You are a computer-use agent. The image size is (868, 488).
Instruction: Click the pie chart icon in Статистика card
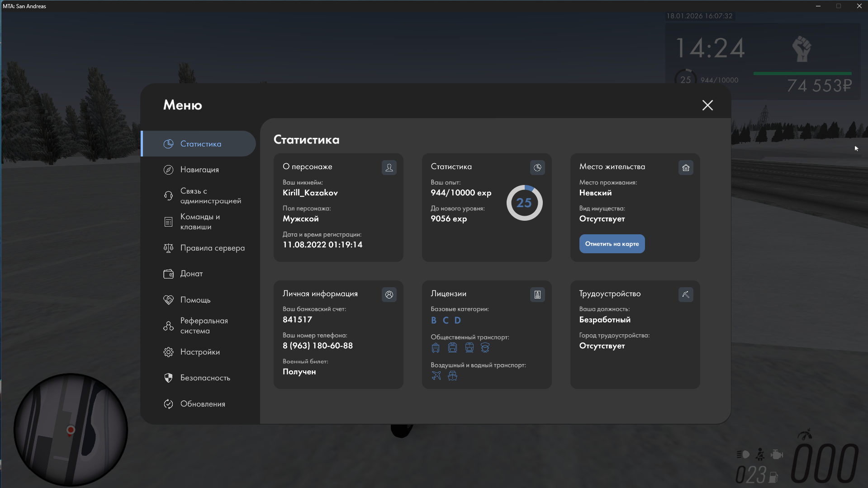[537, 168]
